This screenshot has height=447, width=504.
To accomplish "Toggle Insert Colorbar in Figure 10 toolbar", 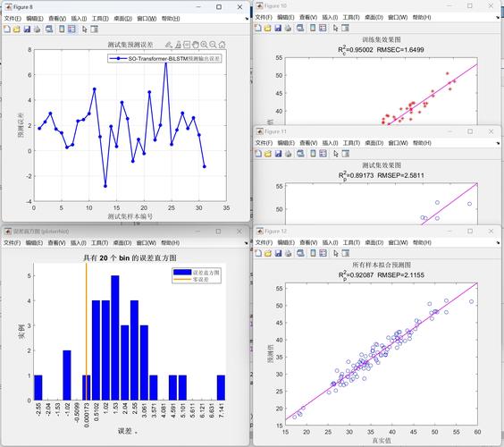I will click(313, 28).
